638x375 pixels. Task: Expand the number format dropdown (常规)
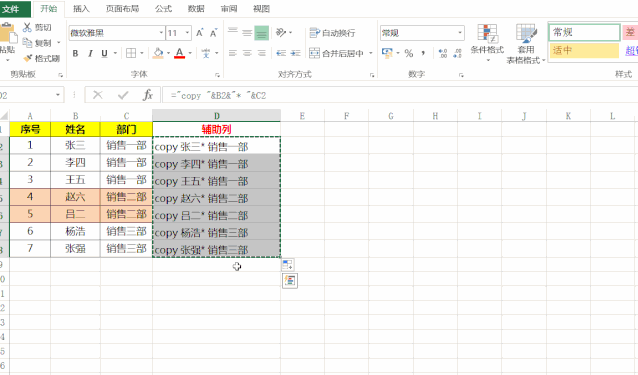click(x=460, y=33)
